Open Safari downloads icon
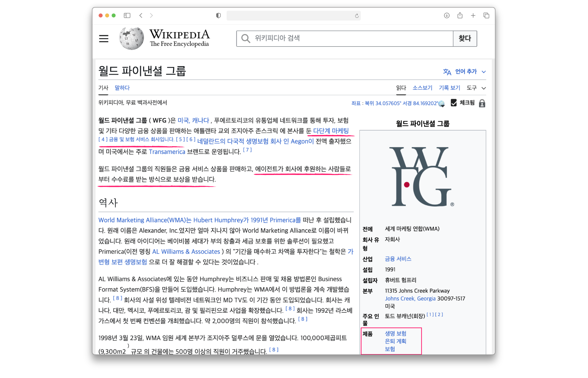 (x=447, y=15)
